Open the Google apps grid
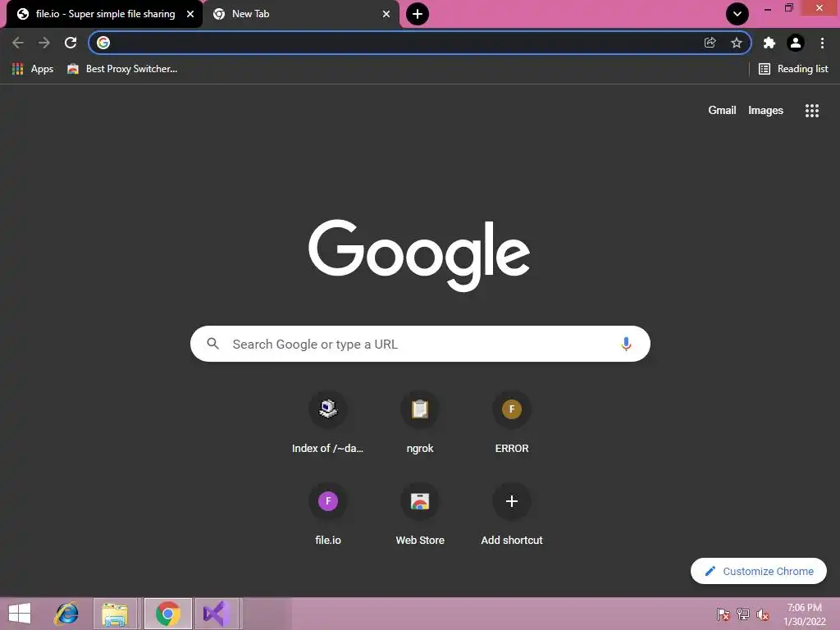840x630 pixels. 812,111
